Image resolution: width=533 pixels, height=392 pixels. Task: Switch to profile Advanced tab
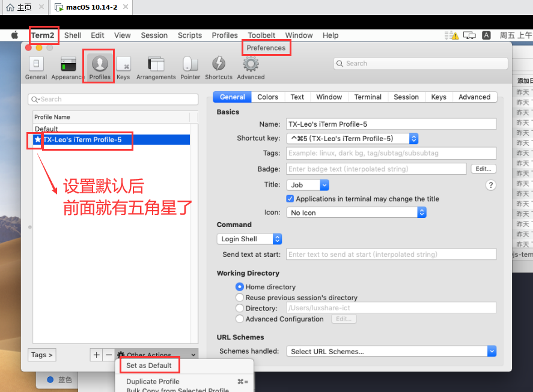(474, 97)
